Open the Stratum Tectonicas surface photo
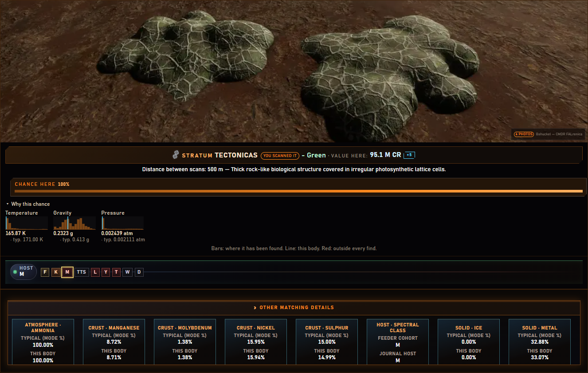 coord(294,71)
